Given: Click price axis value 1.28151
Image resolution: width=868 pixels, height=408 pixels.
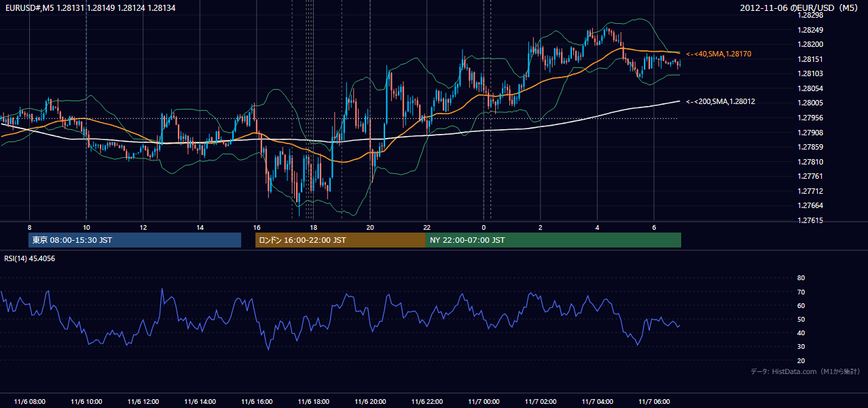Looking at the screenshot, I should tap(810, 59).
